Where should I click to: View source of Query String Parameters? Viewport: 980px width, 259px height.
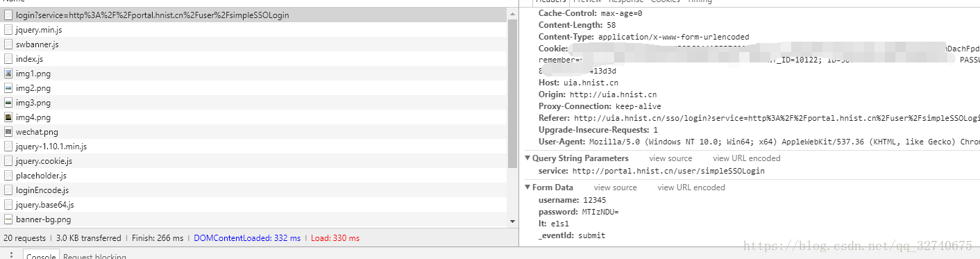pyautogui.click(x=670, y=158)
